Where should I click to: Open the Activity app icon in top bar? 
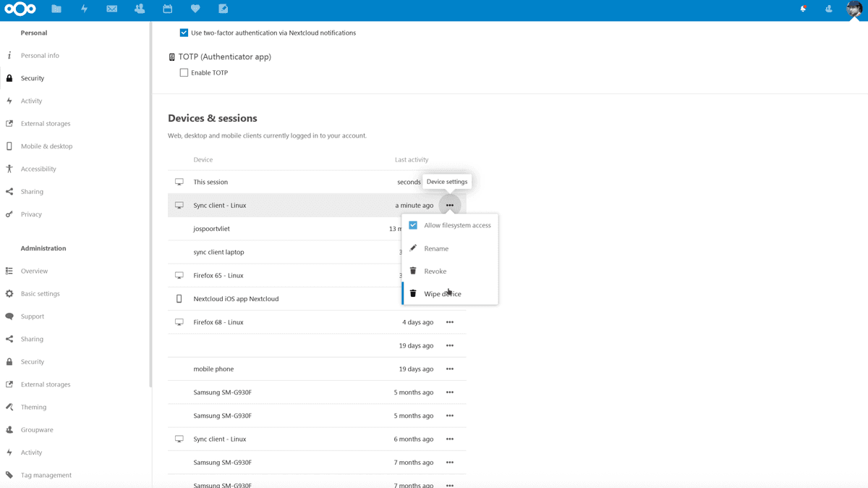[84, 9]
